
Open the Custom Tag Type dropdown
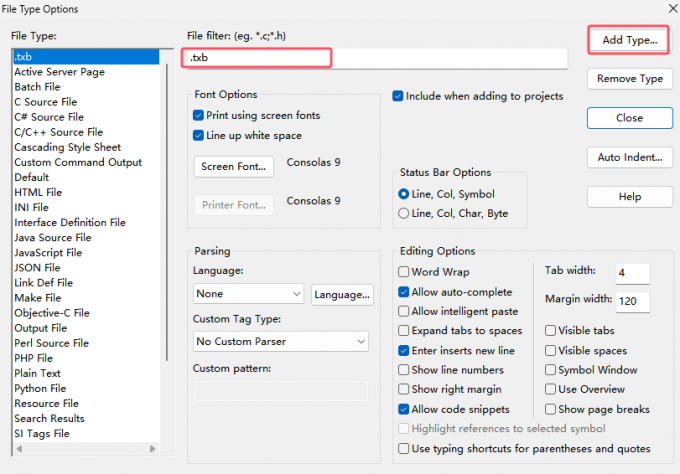click(281, 342)
